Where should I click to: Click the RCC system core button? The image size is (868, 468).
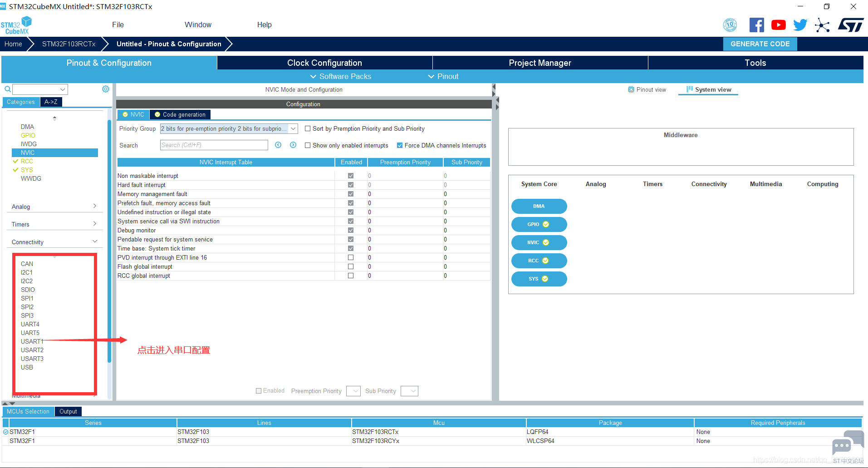click(539, 261)
